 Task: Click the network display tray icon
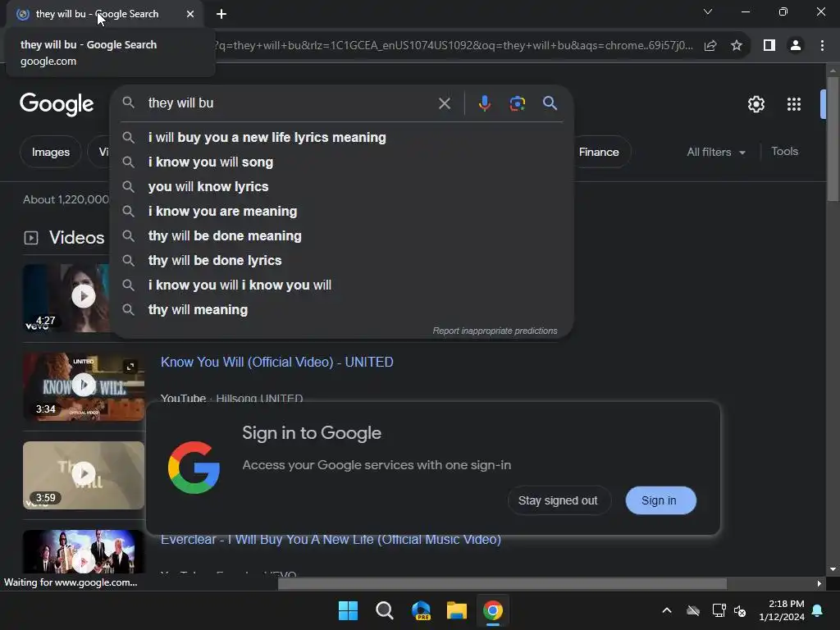click(x=719, y=610)
